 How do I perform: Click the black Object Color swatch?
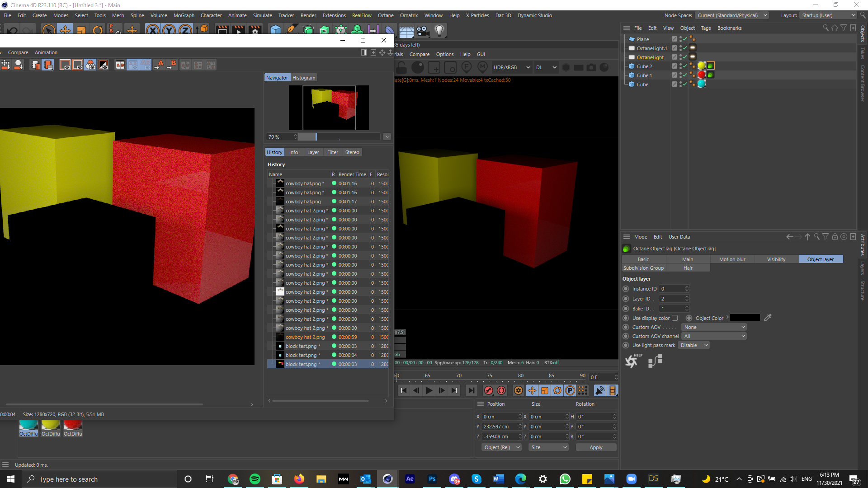[745, 318]
